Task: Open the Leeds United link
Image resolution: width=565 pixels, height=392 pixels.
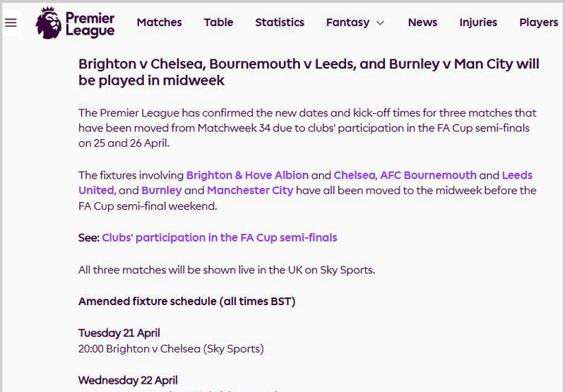Action: (x=517, y=175)
